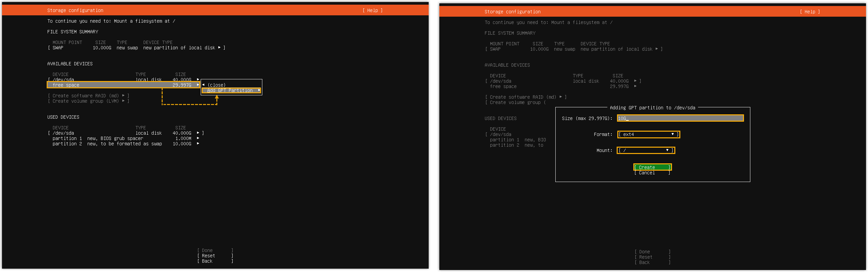This screenshot has width=868, height=272.
Task: Click the arrow after the highlighted free space 29.997G
Action: [198, 85]
